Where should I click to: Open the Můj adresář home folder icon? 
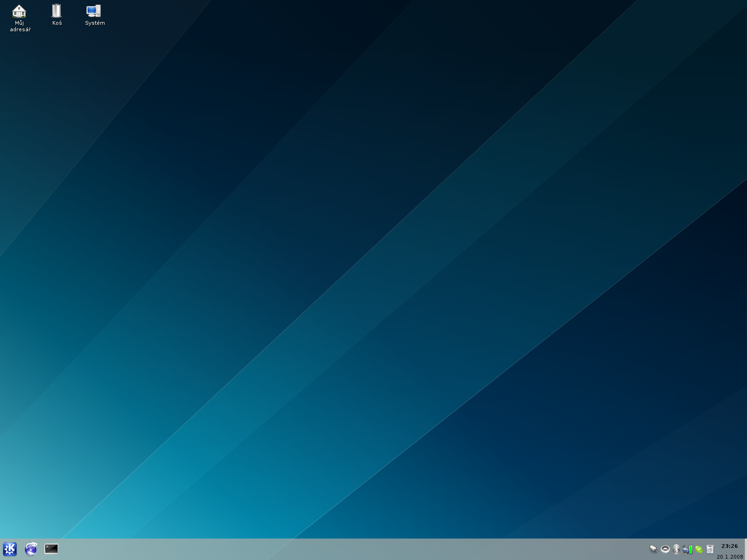20,19
